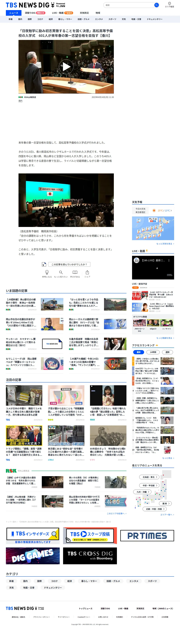Open the TBSスクープ投稿 banner
This screenshot has width=180, height=644.
[x=90, y=536]
